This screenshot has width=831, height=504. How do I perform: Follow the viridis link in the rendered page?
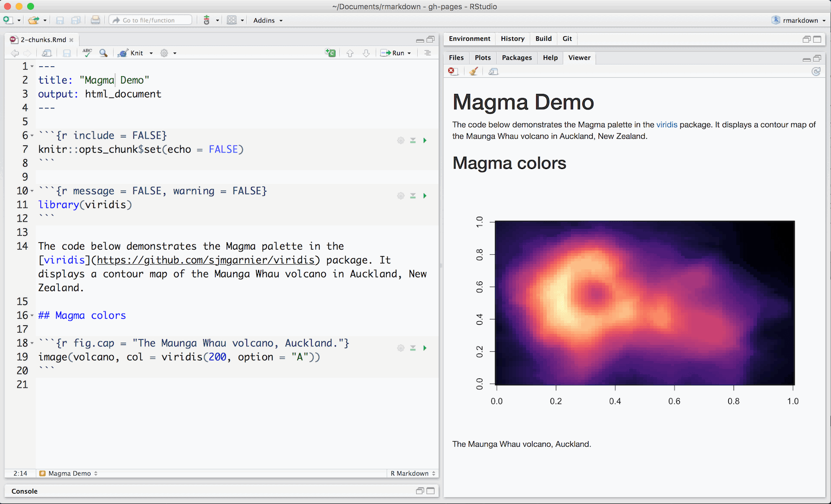click(667, 124)
